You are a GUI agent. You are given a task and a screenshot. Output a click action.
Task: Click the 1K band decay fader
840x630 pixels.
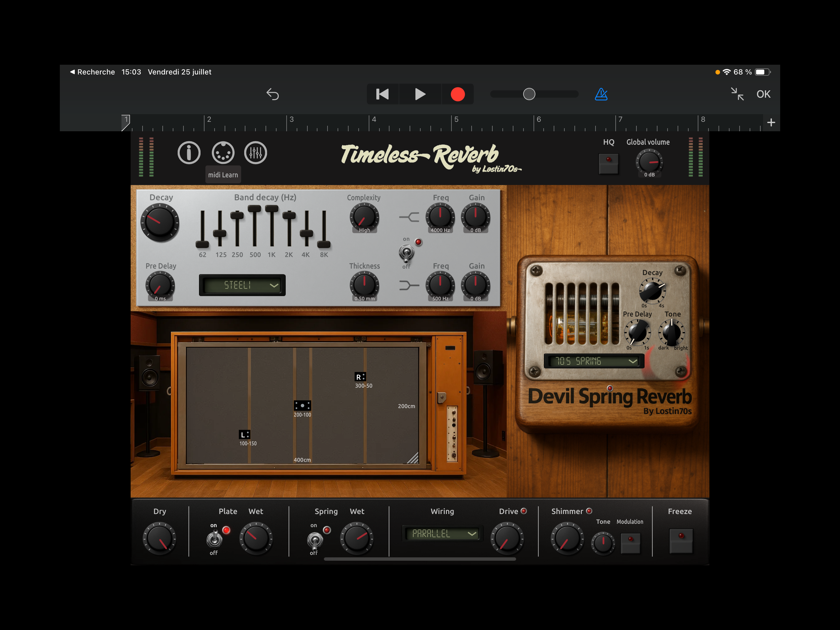(x=272, y=208)
